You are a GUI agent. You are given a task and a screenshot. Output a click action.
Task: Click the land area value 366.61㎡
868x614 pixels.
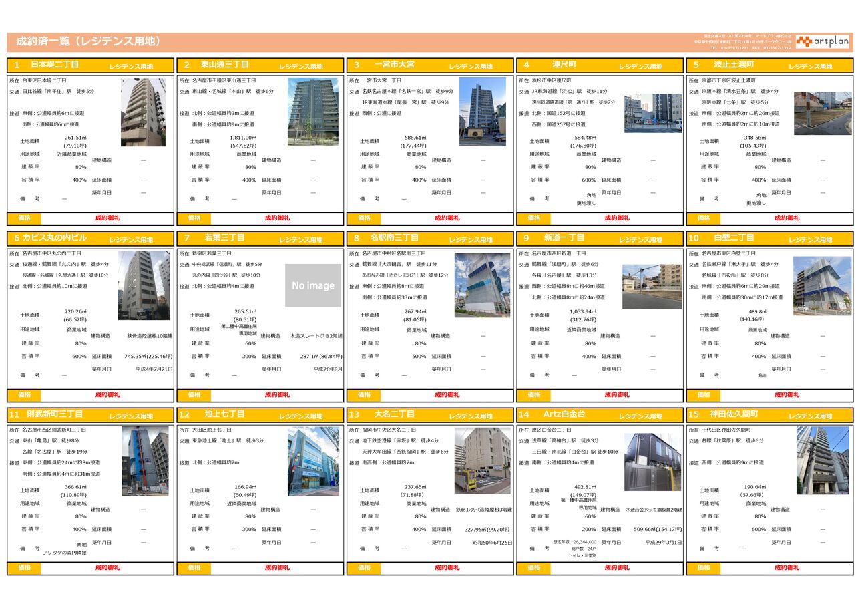tap(75, 487)
